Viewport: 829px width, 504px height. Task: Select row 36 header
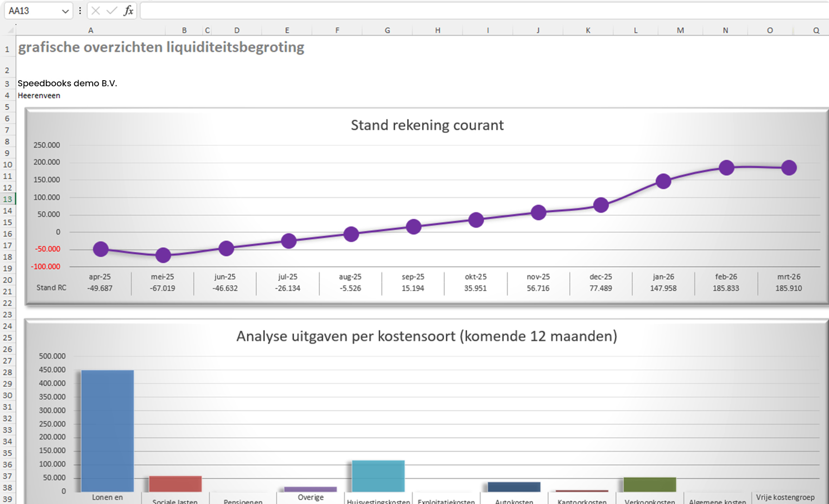click(x=7, y=465)
